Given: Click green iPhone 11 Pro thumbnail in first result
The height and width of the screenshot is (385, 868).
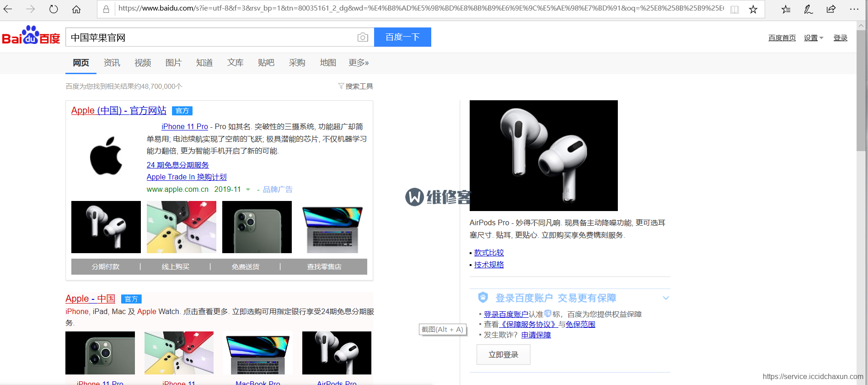Looking at the screenshot, I should (x=257, y=227).
